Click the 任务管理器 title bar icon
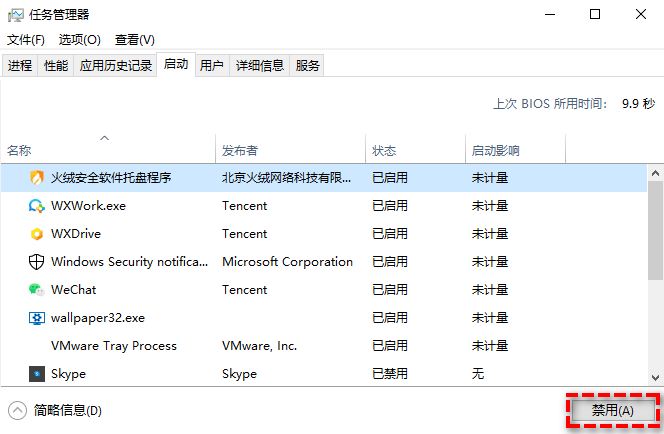Viewport: 664px width, 434px height. [x=16, y=15]
